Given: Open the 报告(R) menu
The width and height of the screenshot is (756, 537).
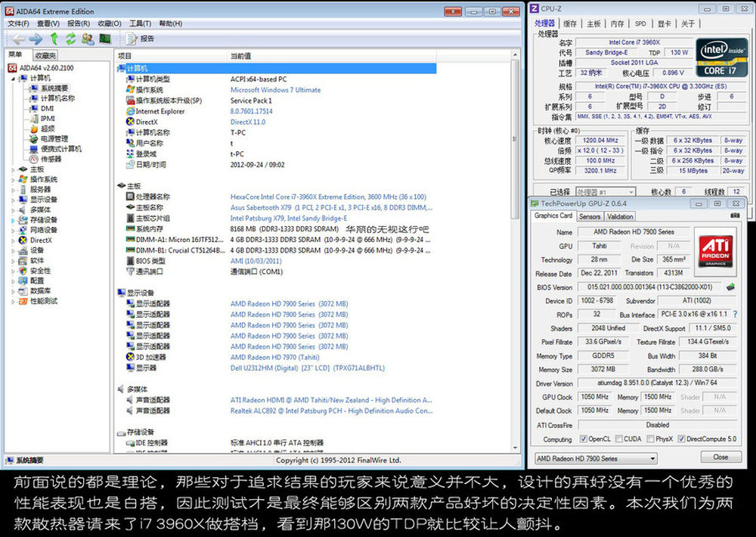Looking at the screenshot, I should [79, 23].
